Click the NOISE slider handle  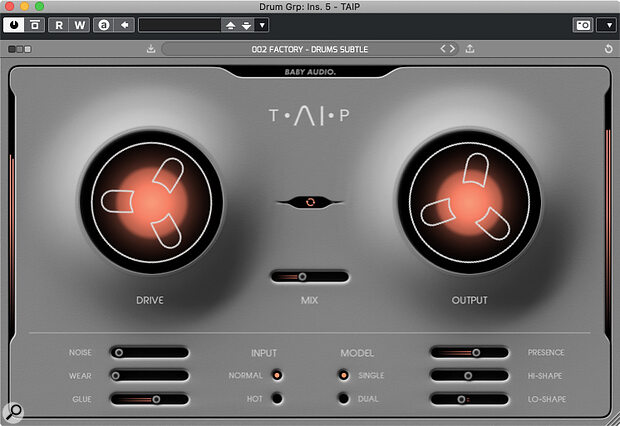coord(119,352)
